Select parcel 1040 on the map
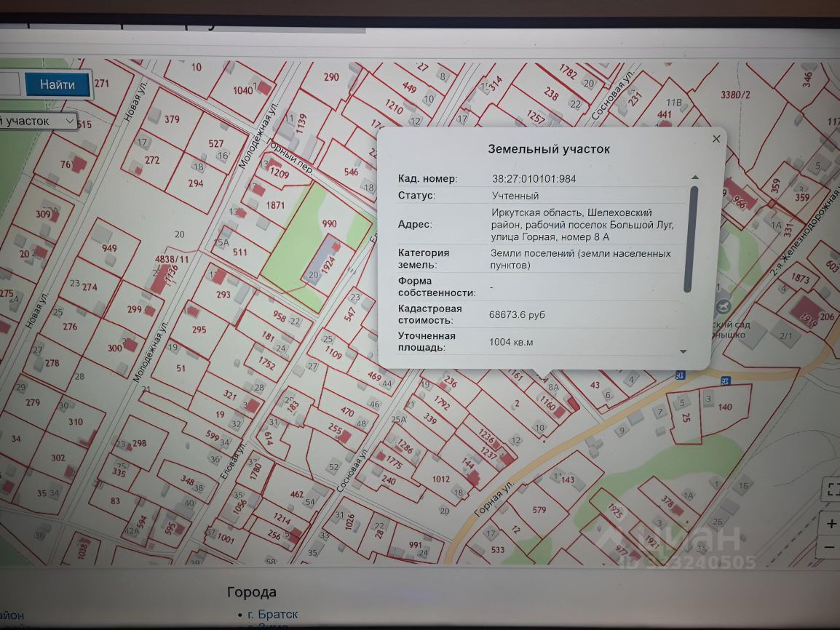 click(242, 90)
